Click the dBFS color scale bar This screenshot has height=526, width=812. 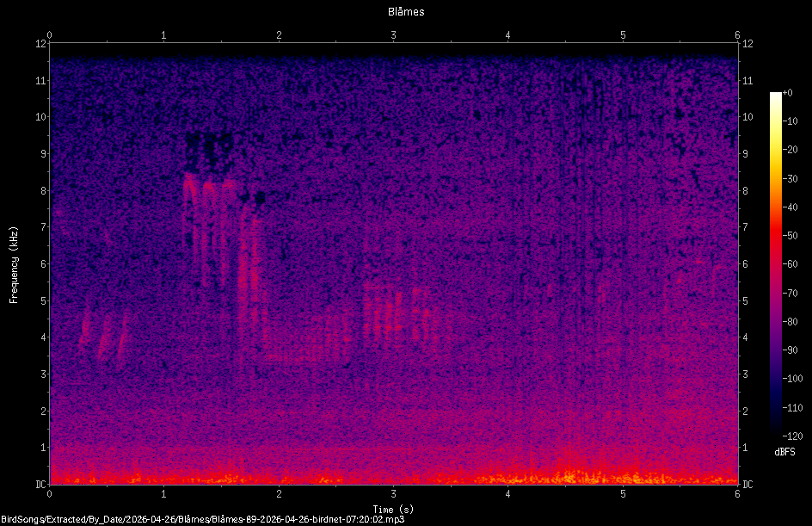point(775,264)
